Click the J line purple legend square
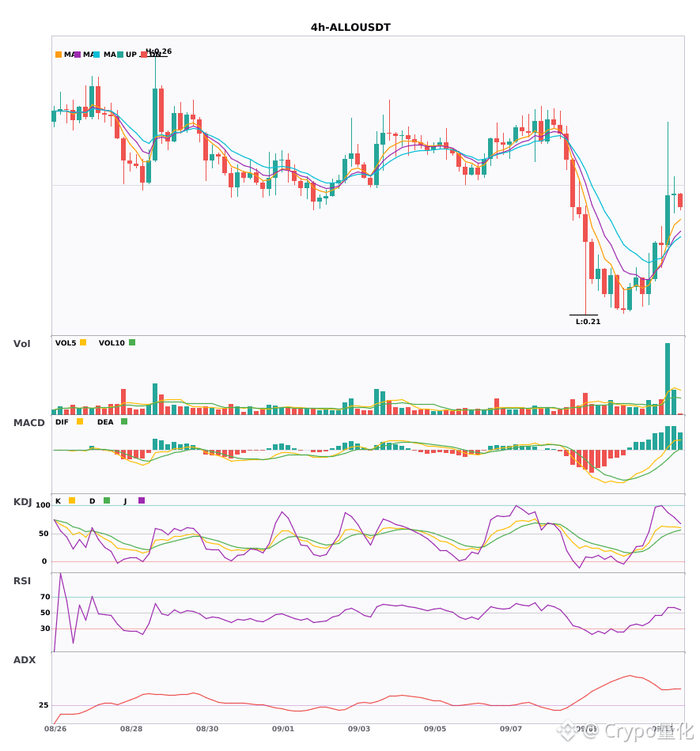This screenshot has width=700, height=751. click(142, 500)
